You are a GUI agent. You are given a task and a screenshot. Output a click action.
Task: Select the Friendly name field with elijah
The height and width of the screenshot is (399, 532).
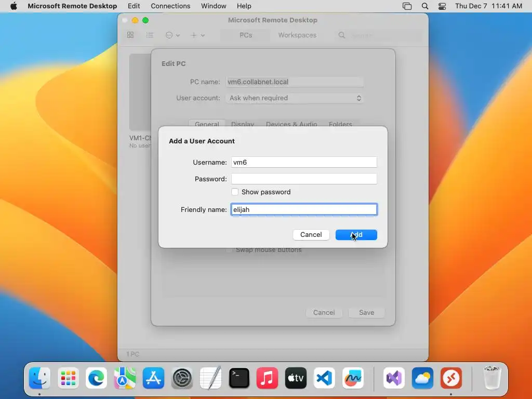tap(304, 209)
